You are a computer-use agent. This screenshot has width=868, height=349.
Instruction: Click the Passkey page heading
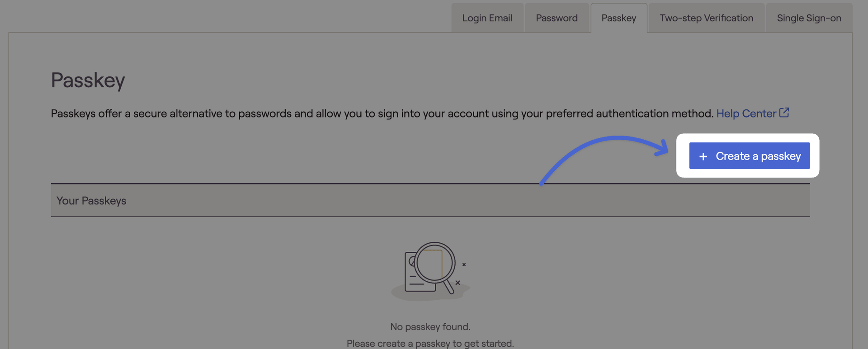[88, 80]
